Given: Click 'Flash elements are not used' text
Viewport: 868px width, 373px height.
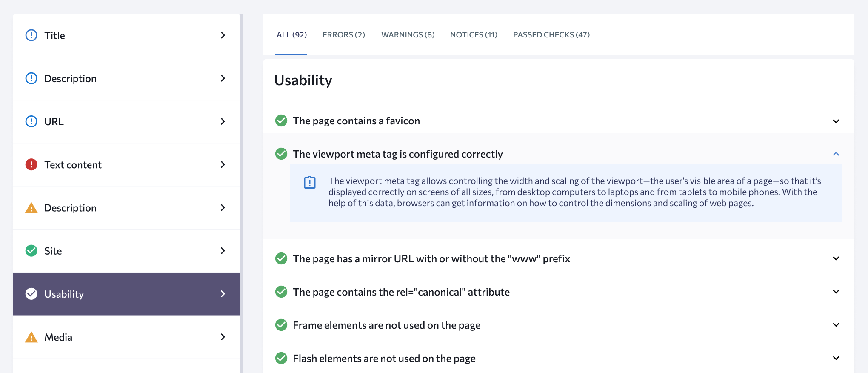Looking at the screenshot, I should point(384,359).
